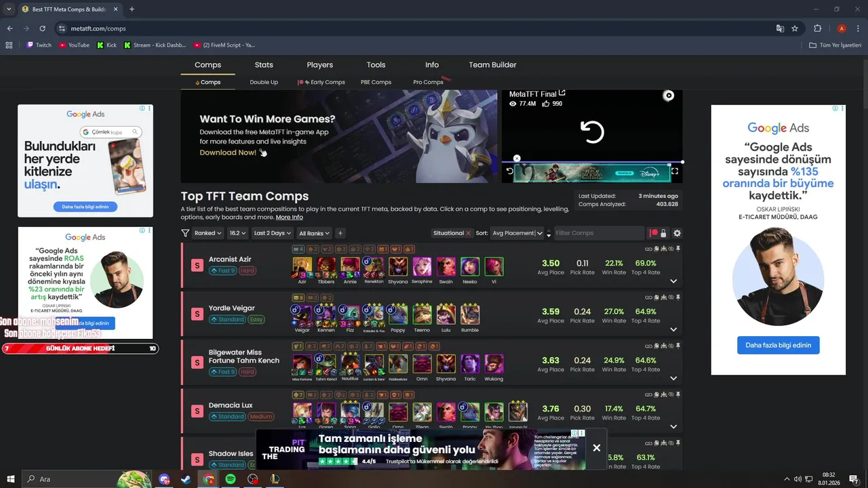Image resolution: width=868 pixels, height=488 pixels.
Task: Open the Stats menu tab
Action: click(x=264, y=65)
